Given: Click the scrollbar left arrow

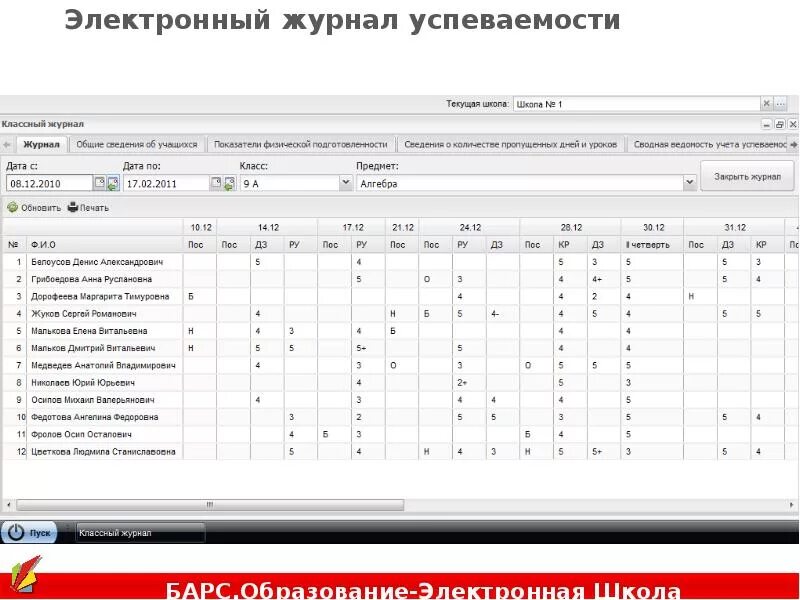Looking at the screenshot, I should pos(8,505).
